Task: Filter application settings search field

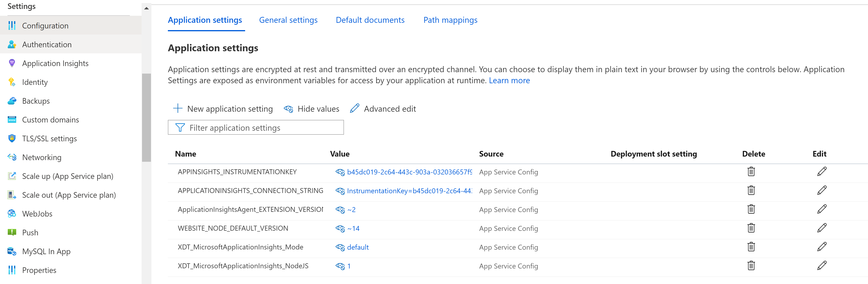Action: pyautogui.click(x=256, y=128)
